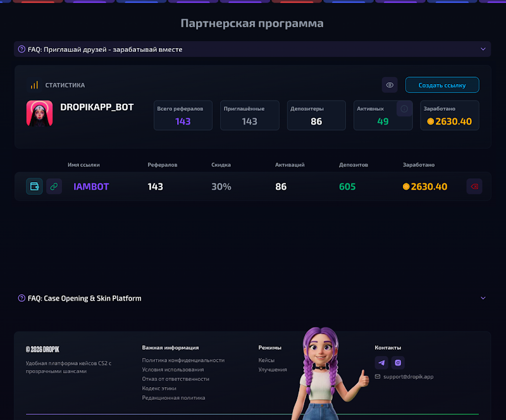Click the IAMBOT link name
Screen dimensions: 506x420
[91, 187]
